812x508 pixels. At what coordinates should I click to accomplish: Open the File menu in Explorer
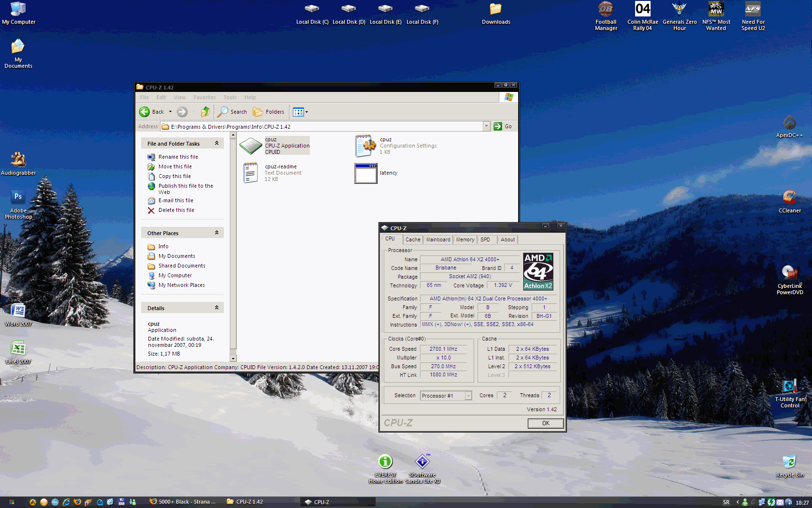[x=145, y=97]
